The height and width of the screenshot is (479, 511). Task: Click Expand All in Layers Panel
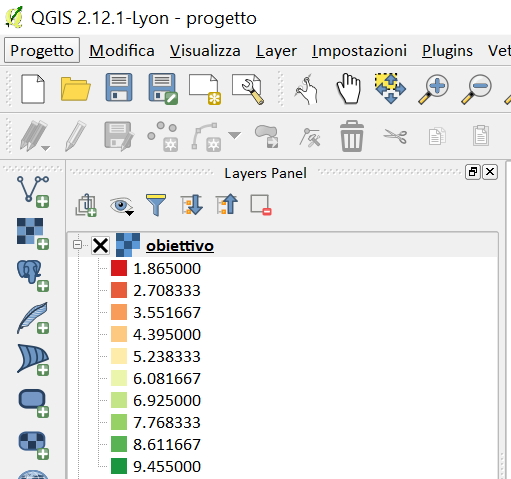(192, 205)
